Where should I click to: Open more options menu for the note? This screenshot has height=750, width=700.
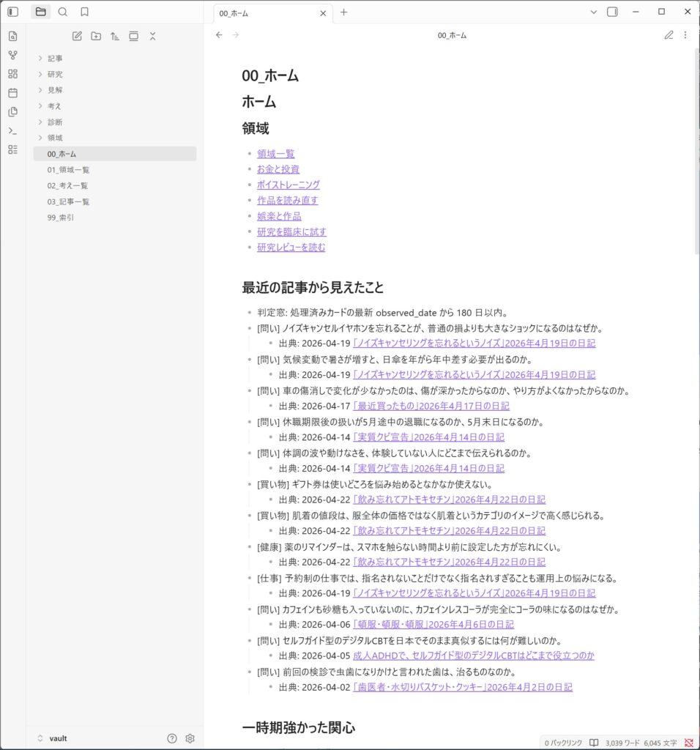point(685,35)
